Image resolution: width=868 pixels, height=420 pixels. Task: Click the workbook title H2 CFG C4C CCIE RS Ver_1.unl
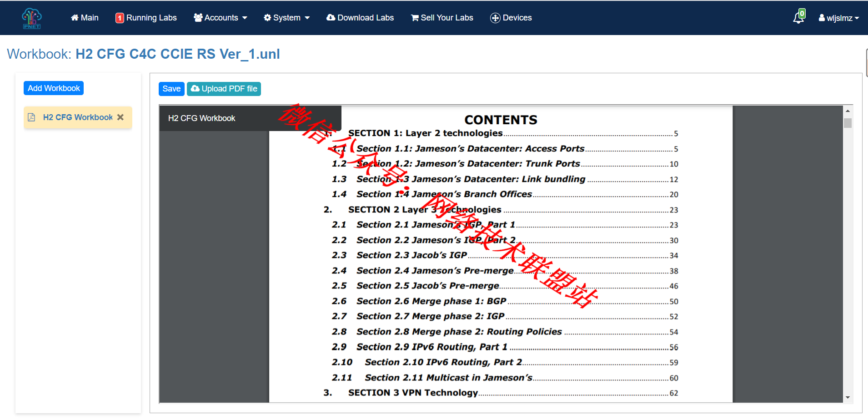coord(177,54)
